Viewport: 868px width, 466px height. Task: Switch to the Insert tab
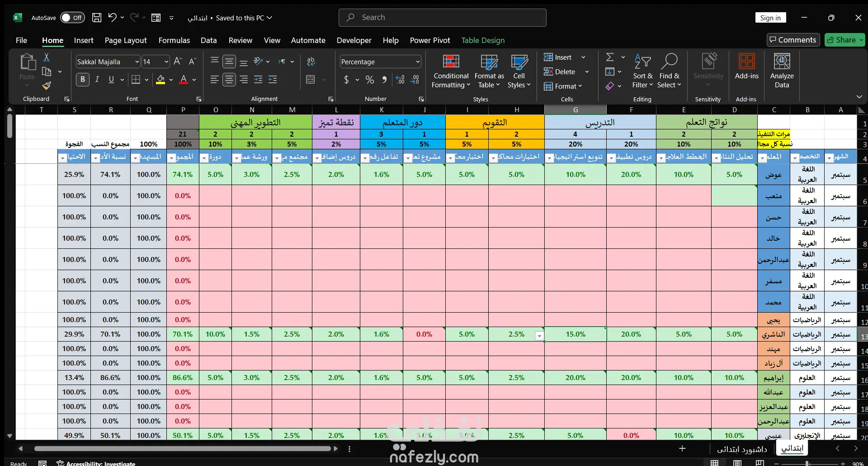click(x=84, y=40)
